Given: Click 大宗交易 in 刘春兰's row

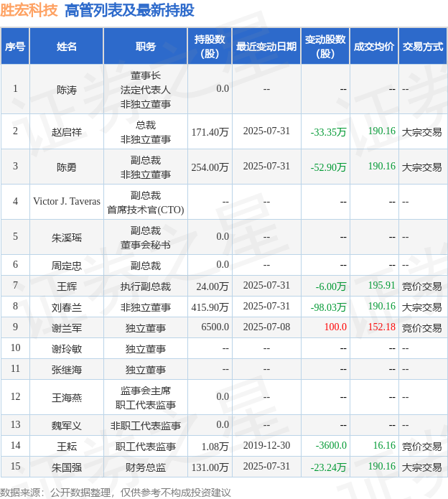Looking at the screenshot, I should 422,307.
